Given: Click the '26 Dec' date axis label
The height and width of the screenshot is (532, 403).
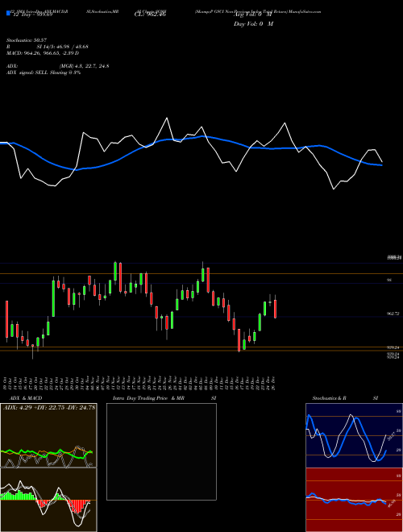Looking at the screenshot, I should pyautogui.click(x=273, y=383).
